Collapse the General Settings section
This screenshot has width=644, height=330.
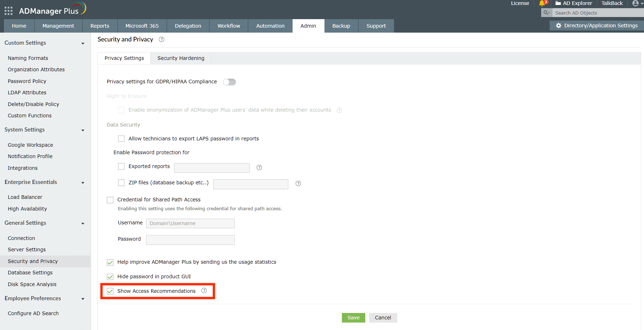point(83,224)
